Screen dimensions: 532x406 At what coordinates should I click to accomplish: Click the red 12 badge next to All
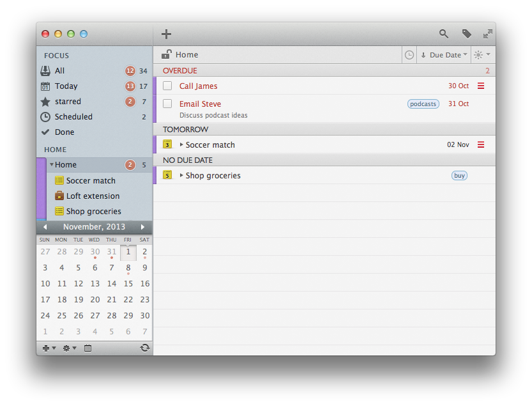(130, 71)
